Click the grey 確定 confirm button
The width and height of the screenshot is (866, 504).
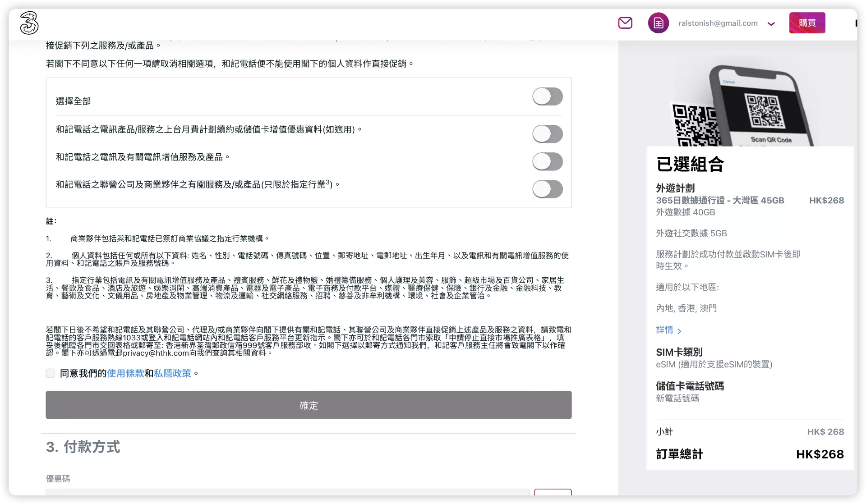point(309,405)
